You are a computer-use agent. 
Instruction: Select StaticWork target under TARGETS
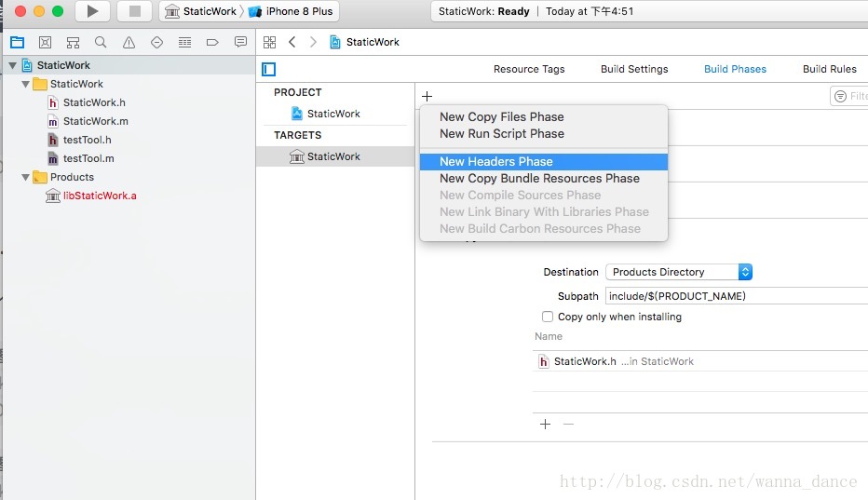click(x=333, y=156)
